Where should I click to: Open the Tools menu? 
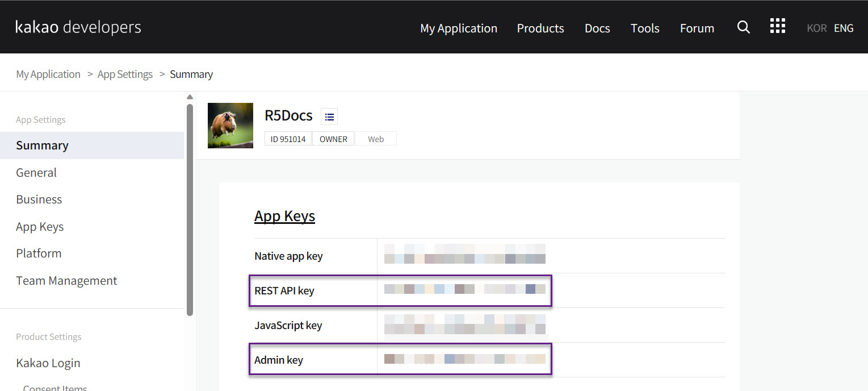point(645,28)
